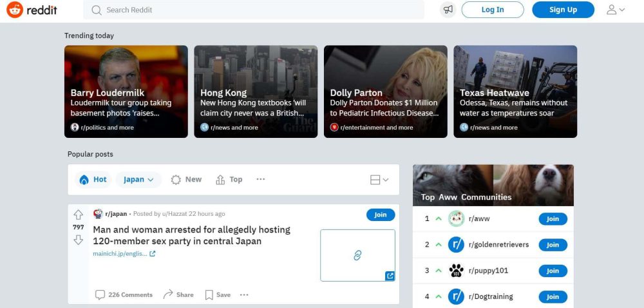This screenshot has height=308, width=644.
Task: Click the Reddit logo home icon
Action: click(15, 10)
